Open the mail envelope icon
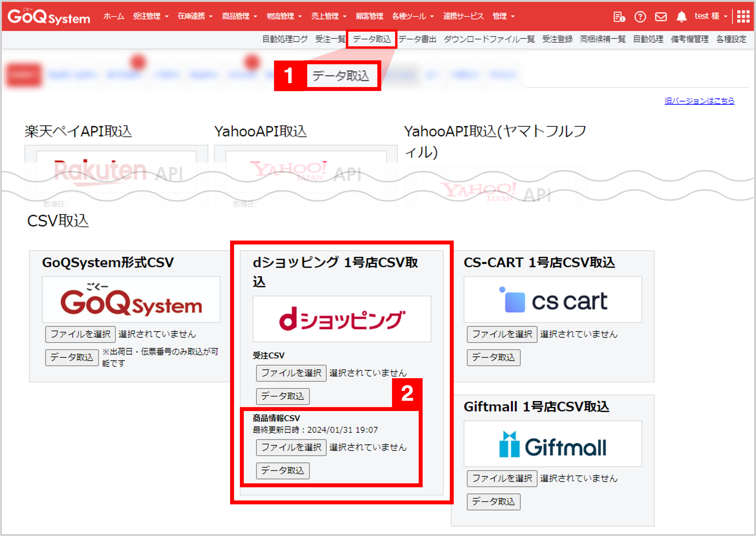 click(661, 17)
